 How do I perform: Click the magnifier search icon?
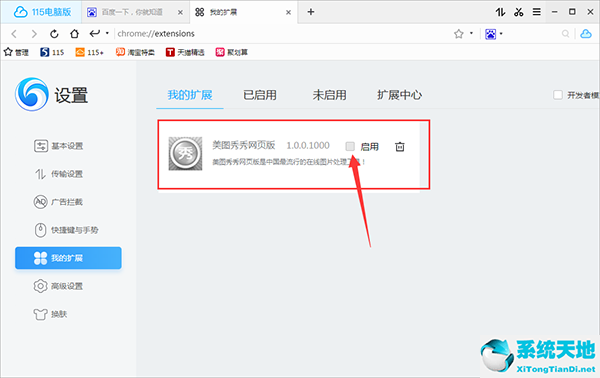click(x=565, y=34)
